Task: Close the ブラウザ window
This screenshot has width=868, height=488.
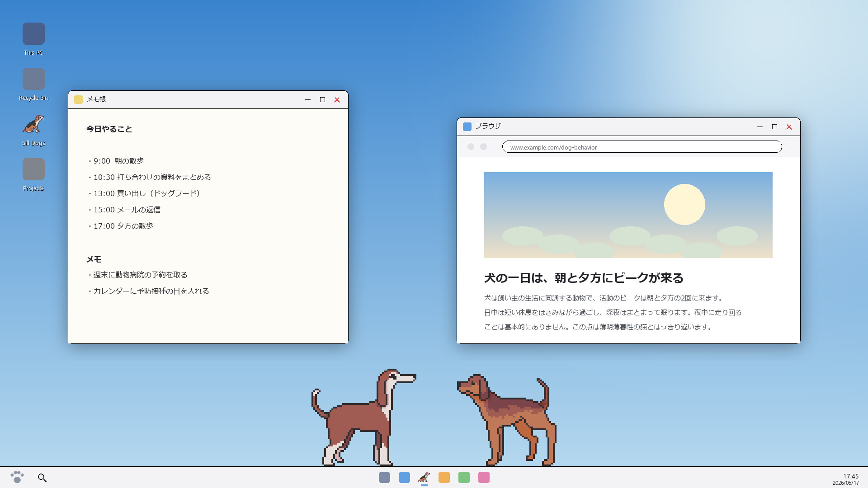Action: tap(789, 127)
